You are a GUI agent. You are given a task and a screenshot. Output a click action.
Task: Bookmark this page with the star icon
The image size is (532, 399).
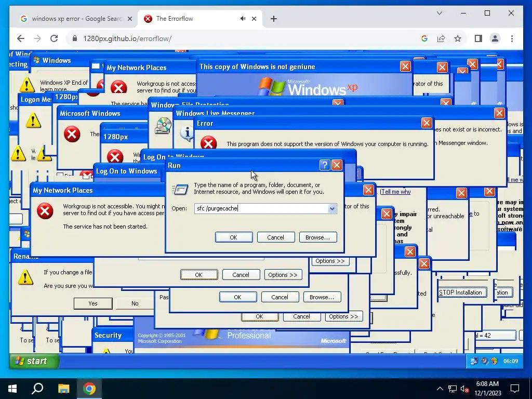[x=458, y=38]
